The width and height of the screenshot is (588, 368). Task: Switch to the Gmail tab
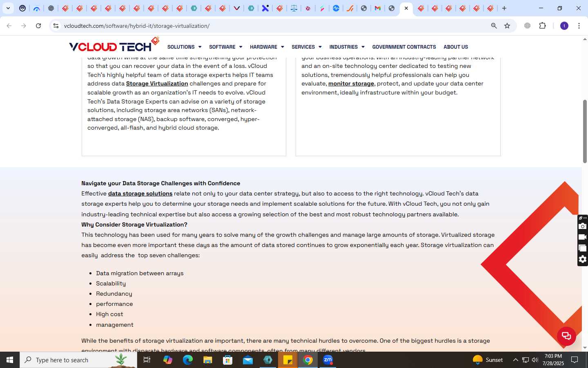pos(378,8)
